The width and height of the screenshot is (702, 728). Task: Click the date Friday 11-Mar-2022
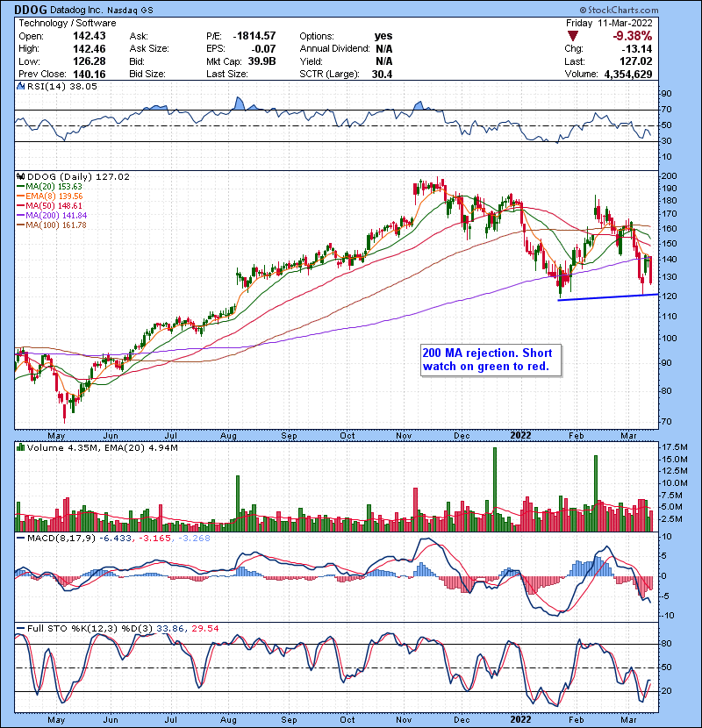(x=609, y=23)
